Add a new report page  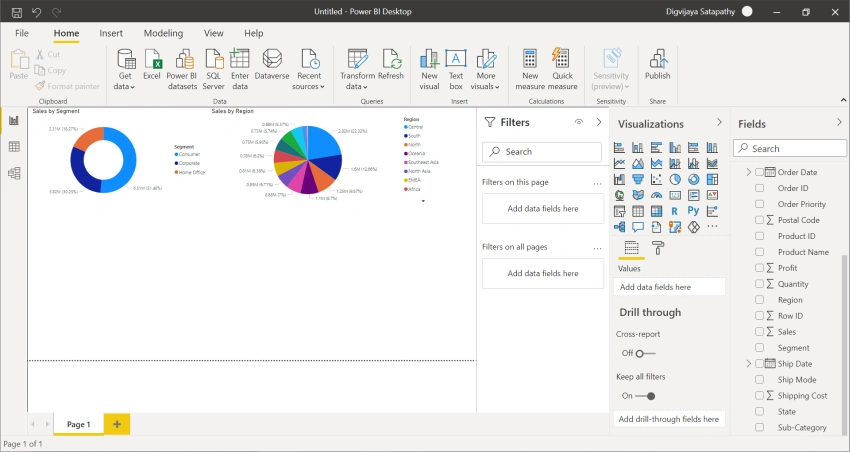tap(117, 424)
